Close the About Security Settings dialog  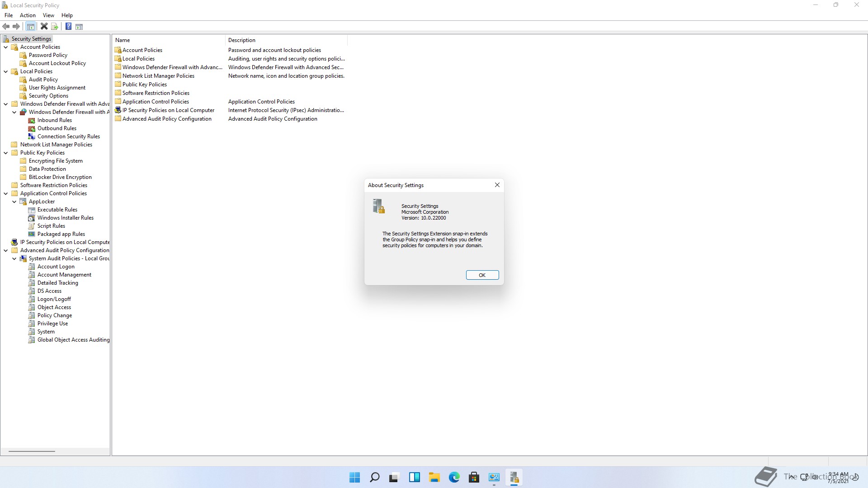[x=497, y=185]
